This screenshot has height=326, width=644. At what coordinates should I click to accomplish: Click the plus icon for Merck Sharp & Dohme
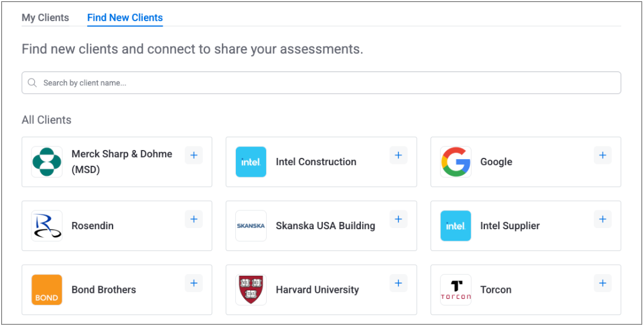pyautogui.click(x=194, y=155)
